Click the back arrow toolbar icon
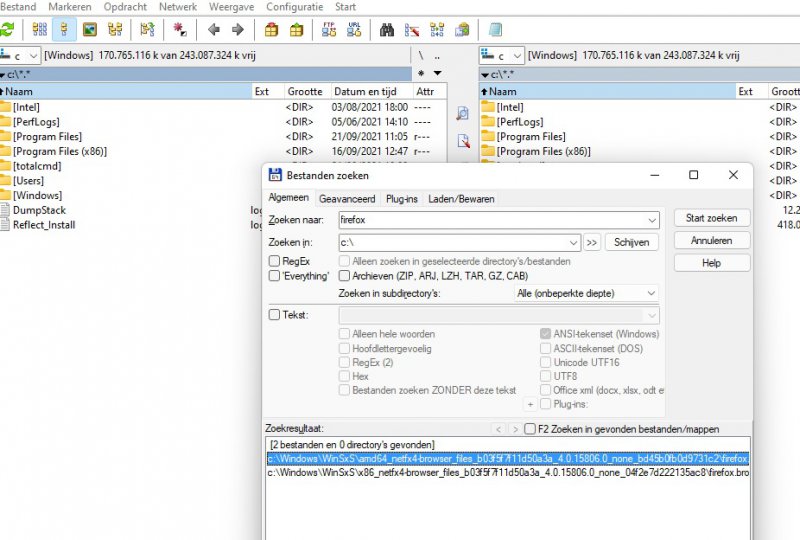This screenshot has height=540, width=800. (213, 30)
